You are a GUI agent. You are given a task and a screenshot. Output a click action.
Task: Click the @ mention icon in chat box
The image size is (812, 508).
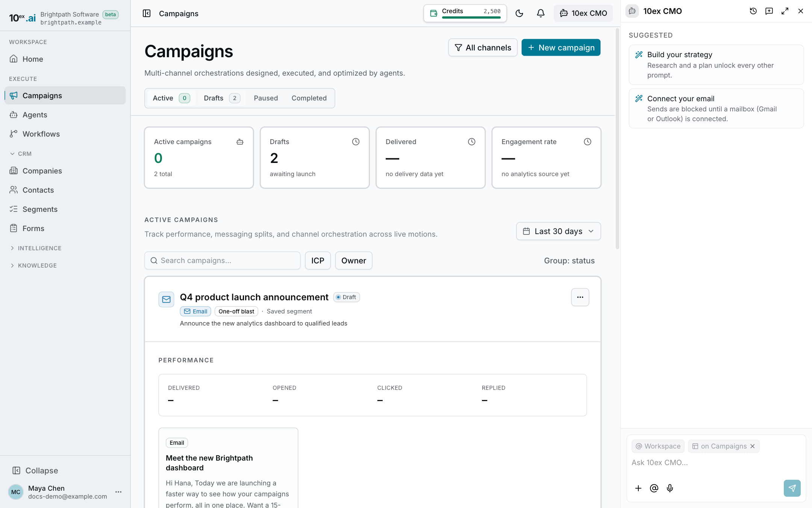pyautogui.click(x=654, y=488)
